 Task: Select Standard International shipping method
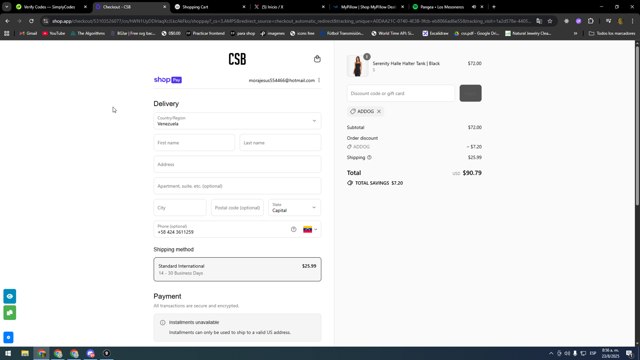[x=237, y=269]
